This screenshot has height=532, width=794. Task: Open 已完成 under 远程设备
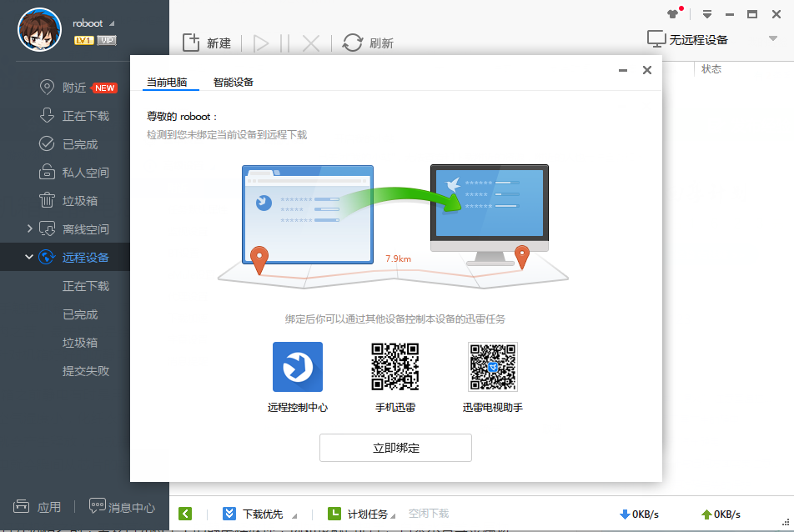click(80, 314)
